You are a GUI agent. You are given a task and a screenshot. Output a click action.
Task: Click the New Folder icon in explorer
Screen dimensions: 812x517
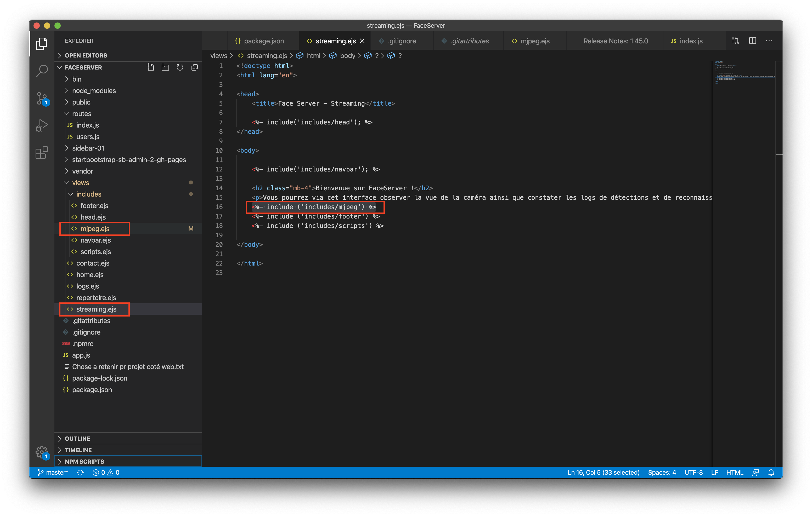(x=165, y=67)
